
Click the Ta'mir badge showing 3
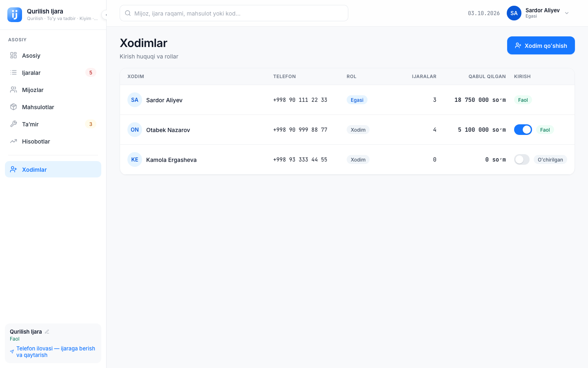click(x=91, y=124)
